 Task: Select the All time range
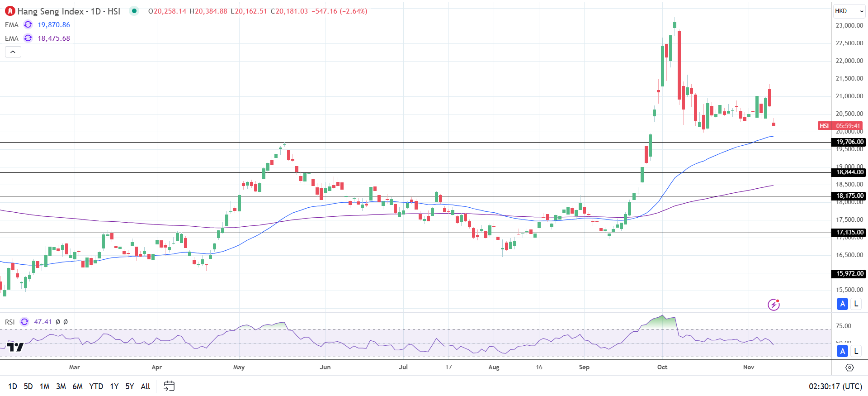click(x=145, y=386)
